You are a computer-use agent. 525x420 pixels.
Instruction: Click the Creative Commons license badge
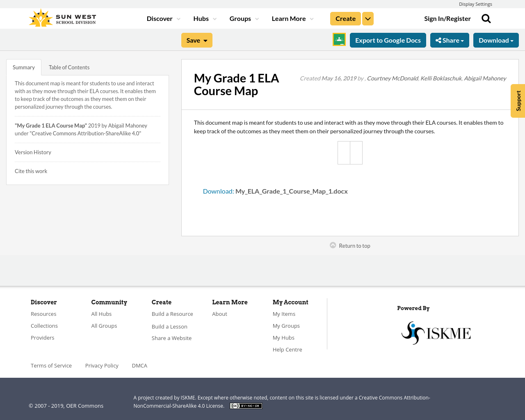tap(246, 405)
